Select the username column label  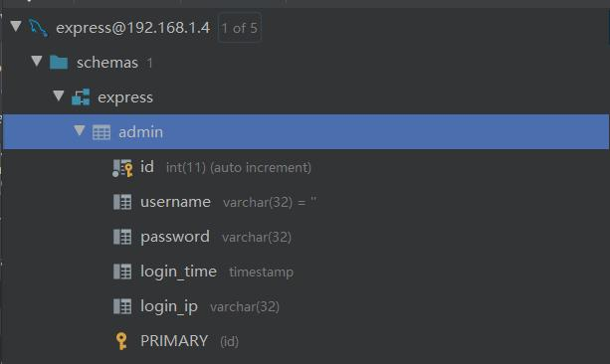coord(175,202)
